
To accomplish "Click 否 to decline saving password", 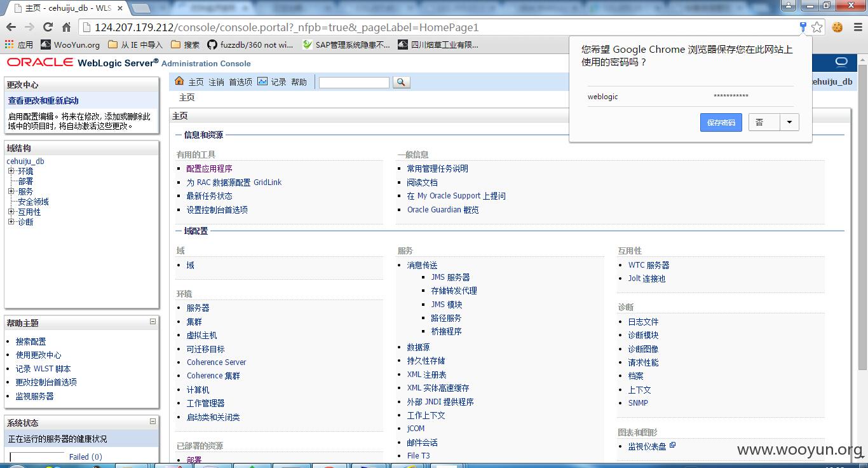I will (x=764, y=122).
